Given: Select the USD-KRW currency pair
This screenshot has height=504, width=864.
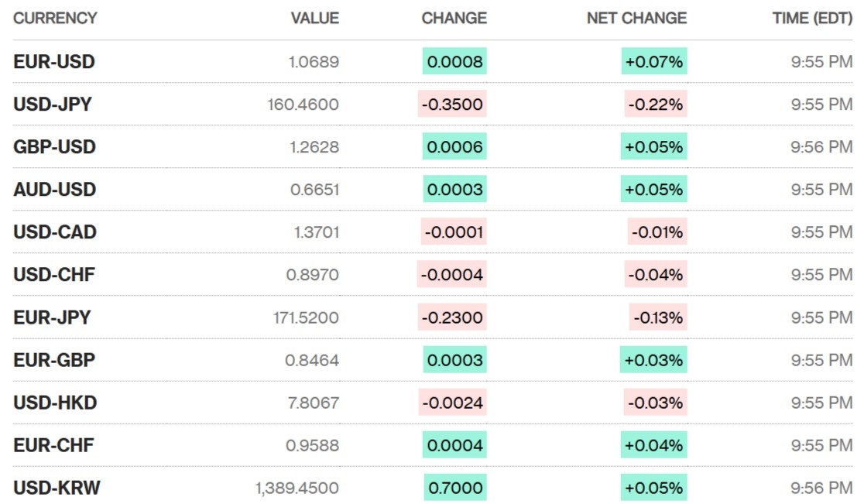Looking at the screenshot, I should click(57, 488).
